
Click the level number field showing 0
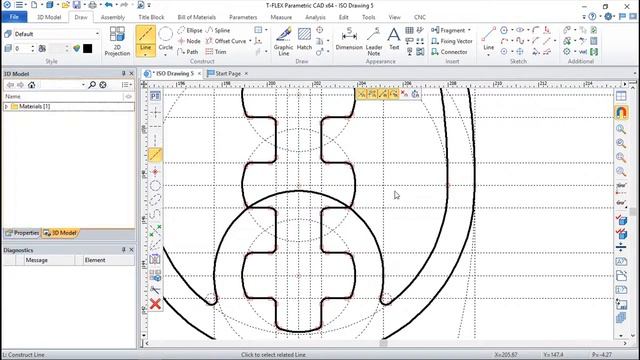pos(22,49)
